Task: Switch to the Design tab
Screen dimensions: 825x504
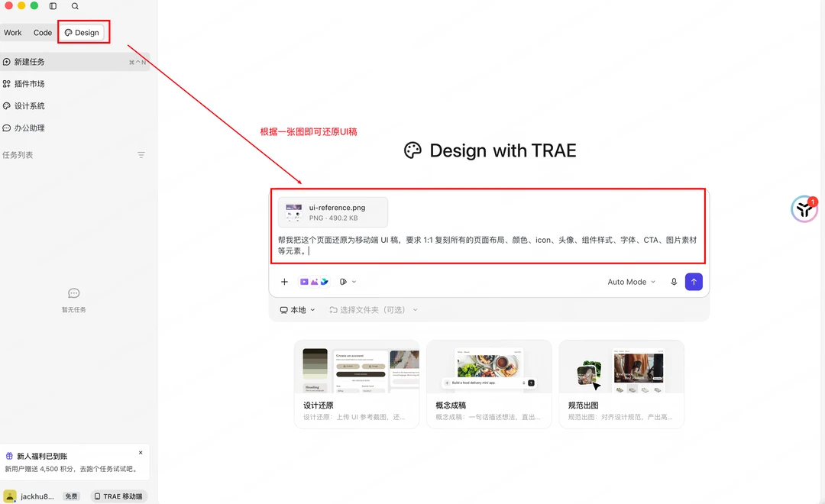Action: pyautogui.click(x=82, y=33)
